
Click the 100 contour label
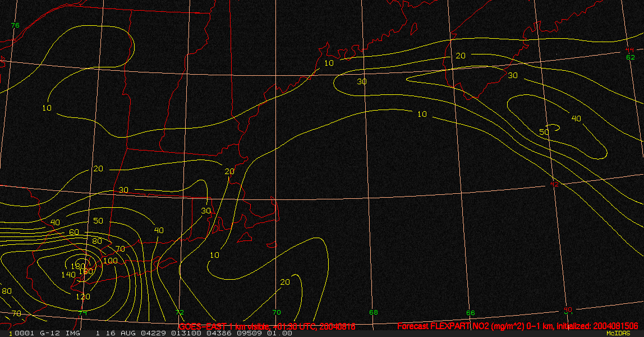(x=110, y=261)
